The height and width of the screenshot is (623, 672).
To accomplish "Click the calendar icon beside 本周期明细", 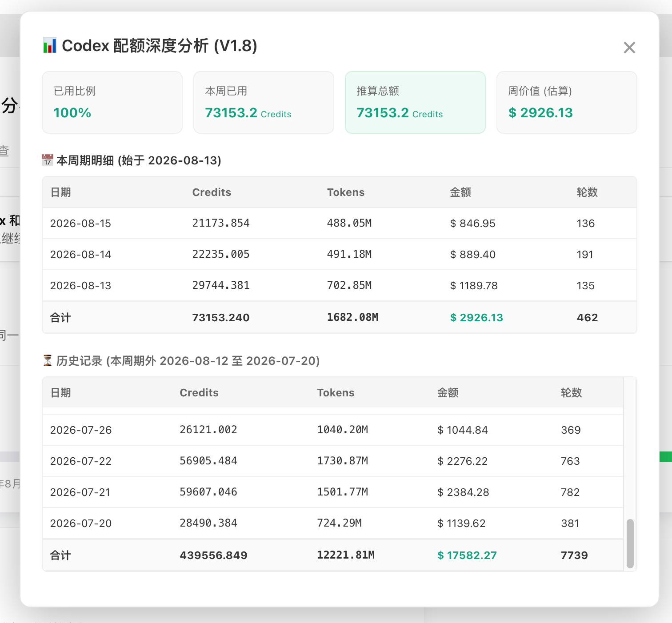I will 48,160.
